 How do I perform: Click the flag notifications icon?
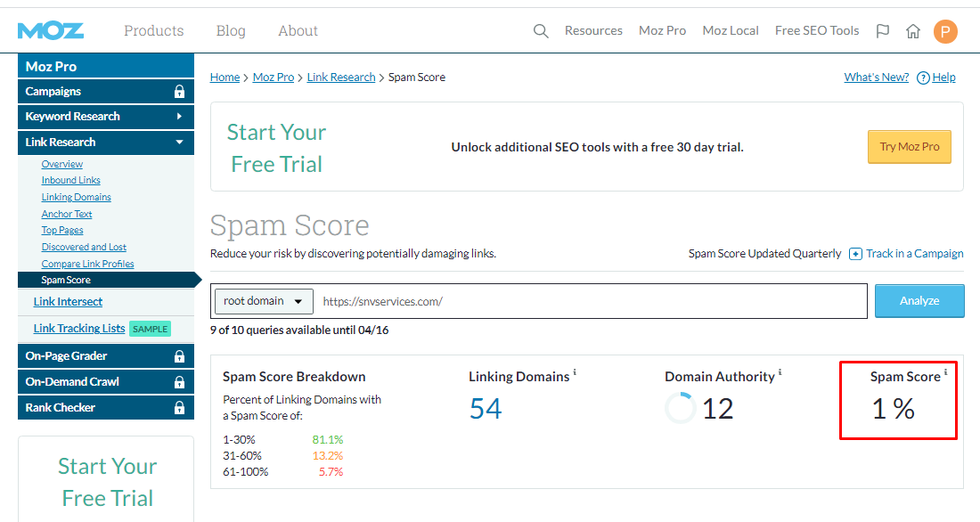[x=883, y=30]
